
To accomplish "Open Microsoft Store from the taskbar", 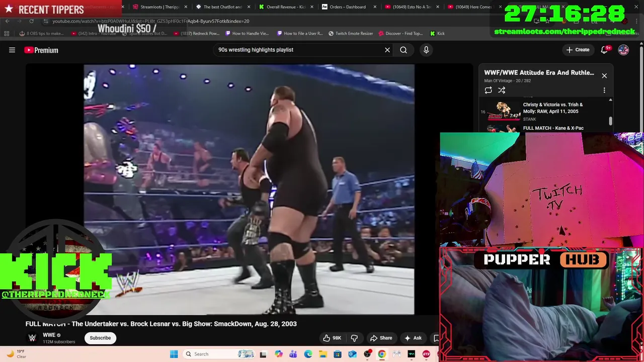I will point(337,354).
